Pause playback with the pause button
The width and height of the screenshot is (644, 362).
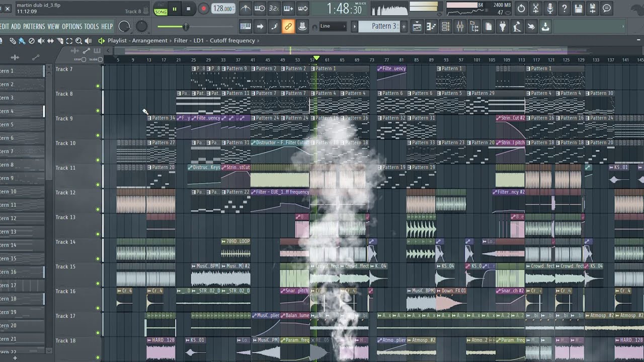(x=175, y=9)
